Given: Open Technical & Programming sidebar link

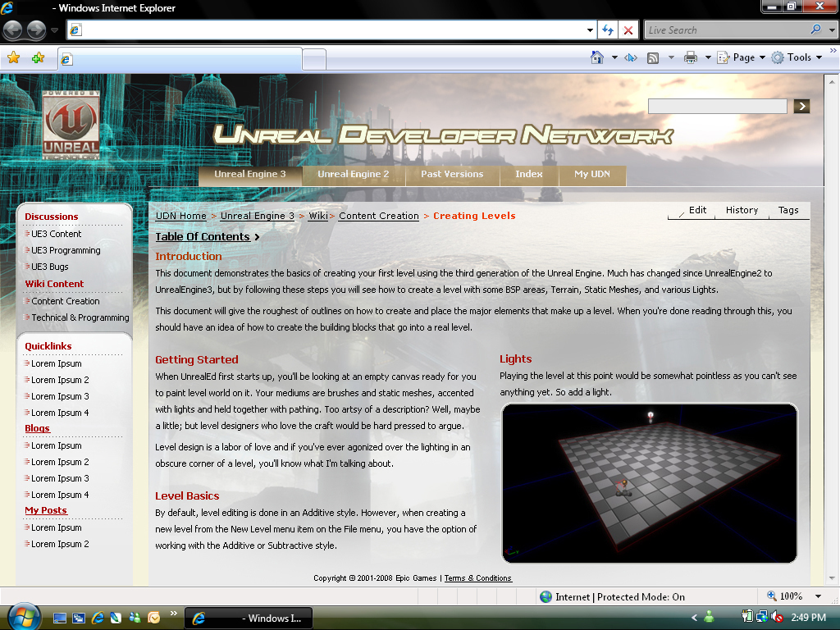Looking at the screenshot, I should pos(80,317).
